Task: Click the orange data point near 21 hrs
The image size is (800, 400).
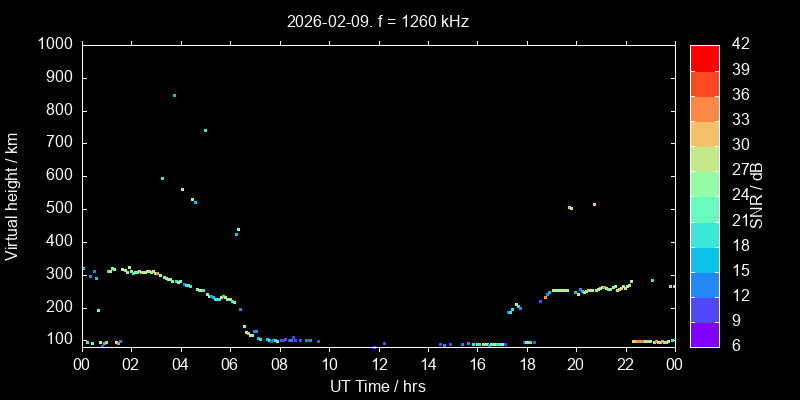Action: click(x=594, y=204)
